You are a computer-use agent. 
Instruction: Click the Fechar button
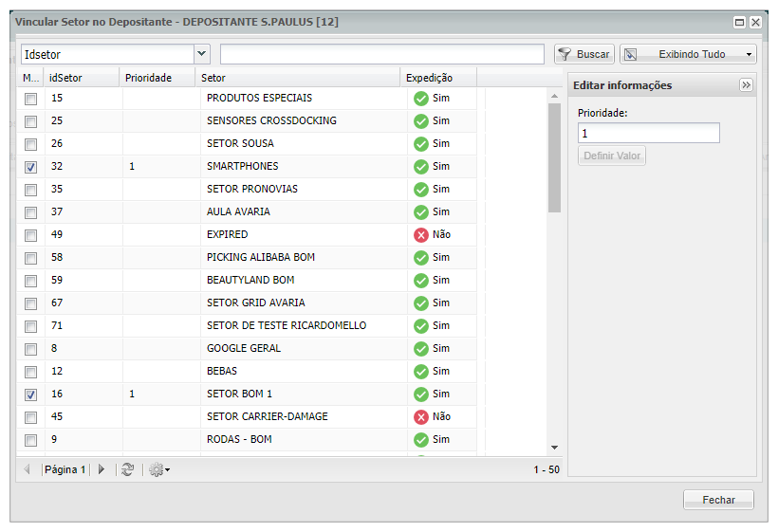[718, 500]
